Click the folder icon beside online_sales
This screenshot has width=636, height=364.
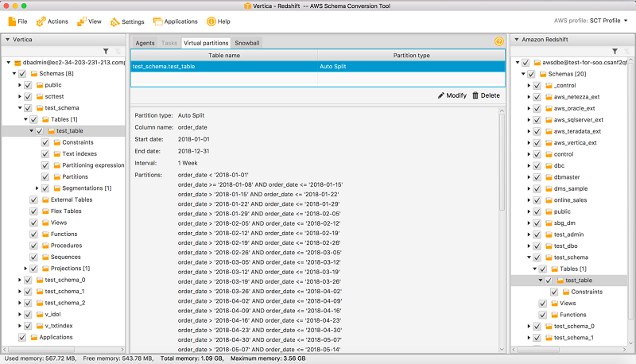point(549,199)
